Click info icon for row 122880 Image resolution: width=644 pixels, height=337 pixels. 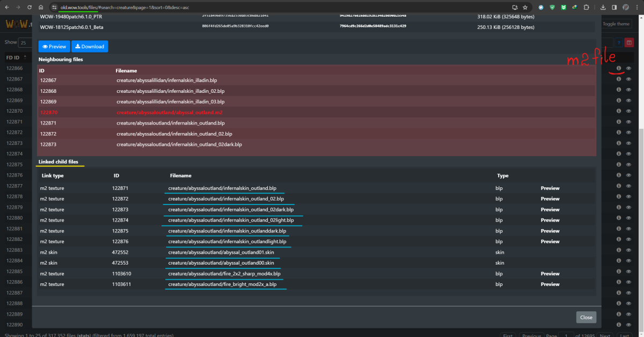(x=619, y=218)
